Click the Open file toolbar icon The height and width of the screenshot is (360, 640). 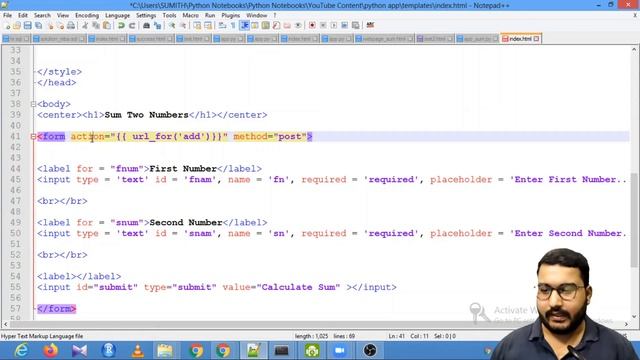[17, 25]
